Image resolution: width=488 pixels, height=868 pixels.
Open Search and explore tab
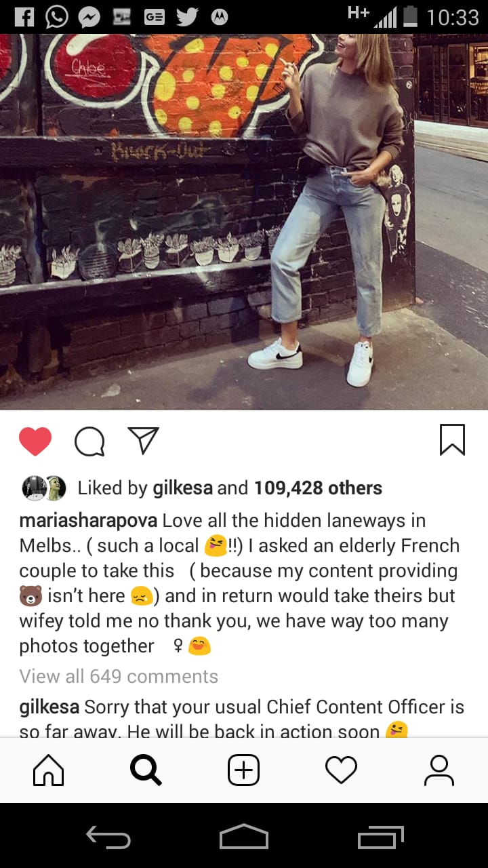[146, 770]
